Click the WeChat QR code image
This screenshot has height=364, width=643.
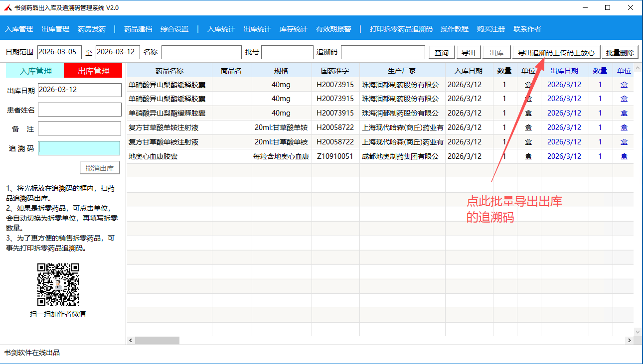click(58, 284)
